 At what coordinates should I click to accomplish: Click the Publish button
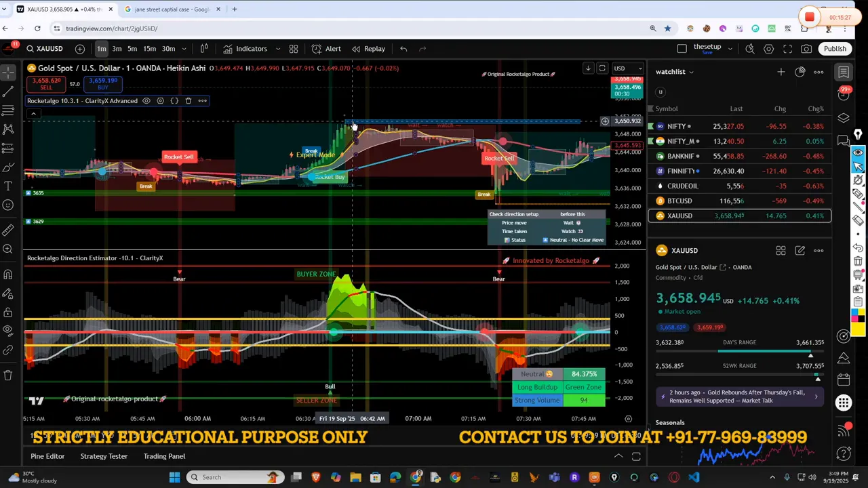click(x=835, y=49)
